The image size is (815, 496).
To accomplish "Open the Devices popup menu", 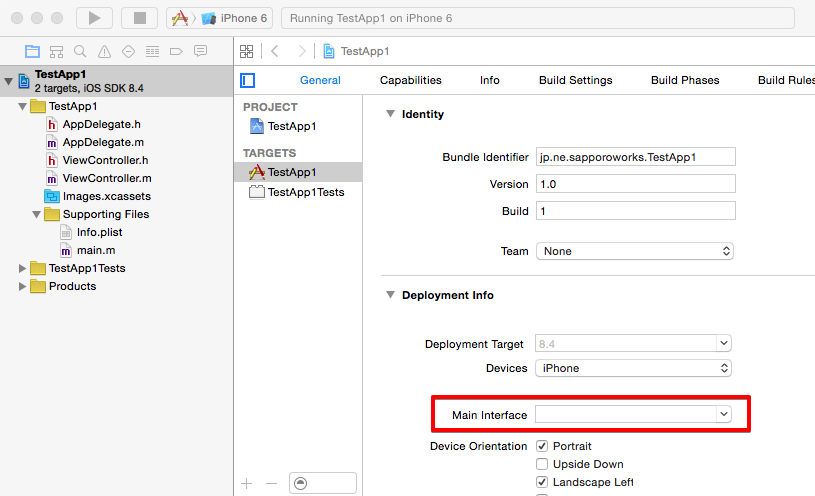I will [634, 368].
